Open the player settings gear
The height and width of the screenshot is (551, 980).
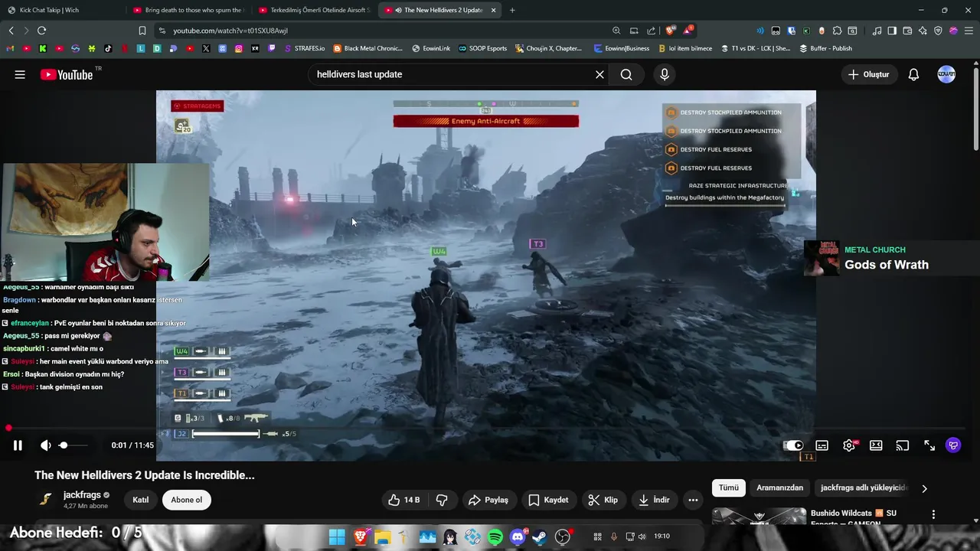pyautogui.click(x=849, y=445)
